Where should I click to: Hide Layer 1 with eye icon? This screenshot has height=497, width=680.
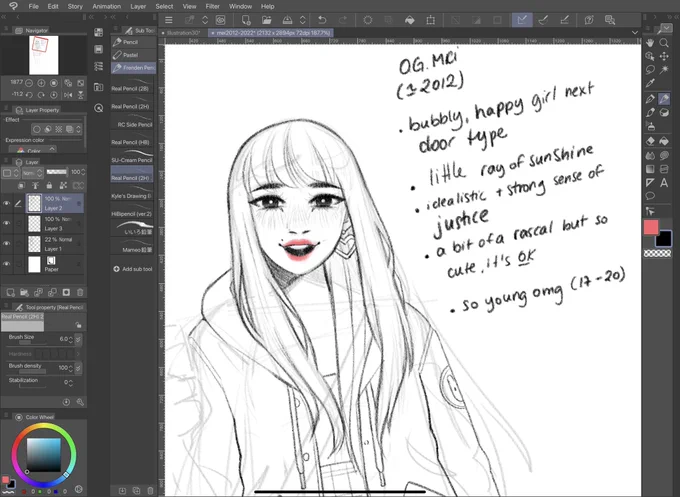coord(7,243)
